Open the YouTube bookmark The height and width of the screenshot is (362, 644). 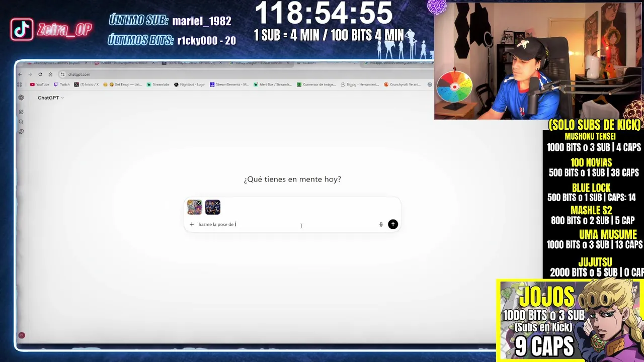pyautogui.click(x=40, y=84)
